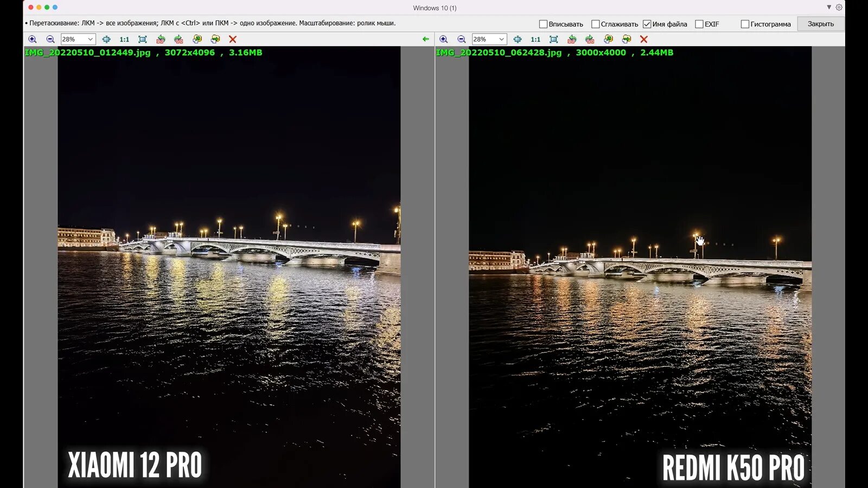Image resolution: width=868 pixels, height=488 pixels.
Task: Enable the EXIF checkbox
Action: point(699,24)
